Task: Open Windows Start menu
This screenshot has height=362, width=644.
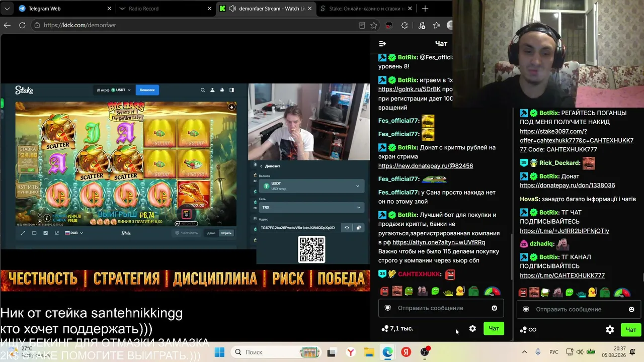Action: pos(219,352)
